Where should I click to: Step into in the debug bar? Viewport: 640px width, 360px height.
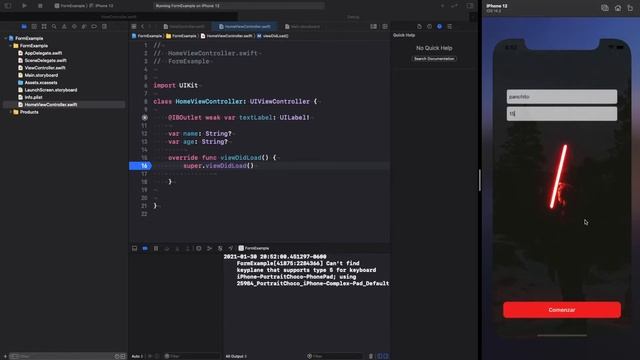tap(177, 248)
